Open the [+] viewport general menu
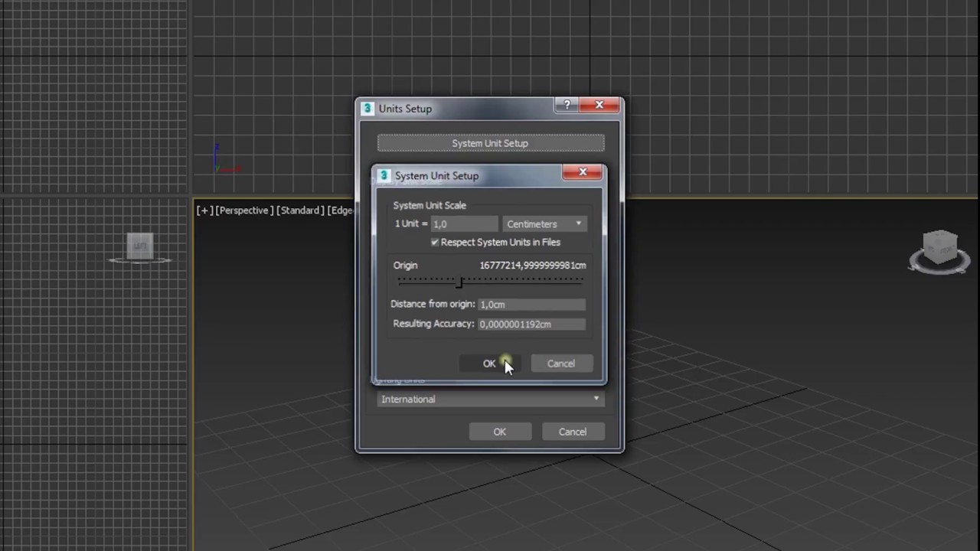 click(x=204, y=210)
